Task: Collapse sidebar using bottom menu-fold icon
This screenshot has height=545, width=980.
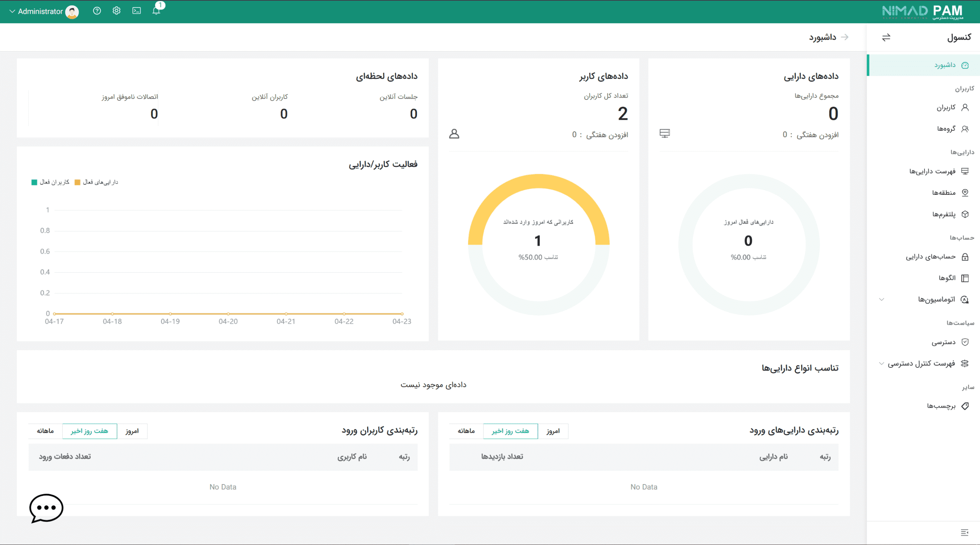Action: [964, 532]
